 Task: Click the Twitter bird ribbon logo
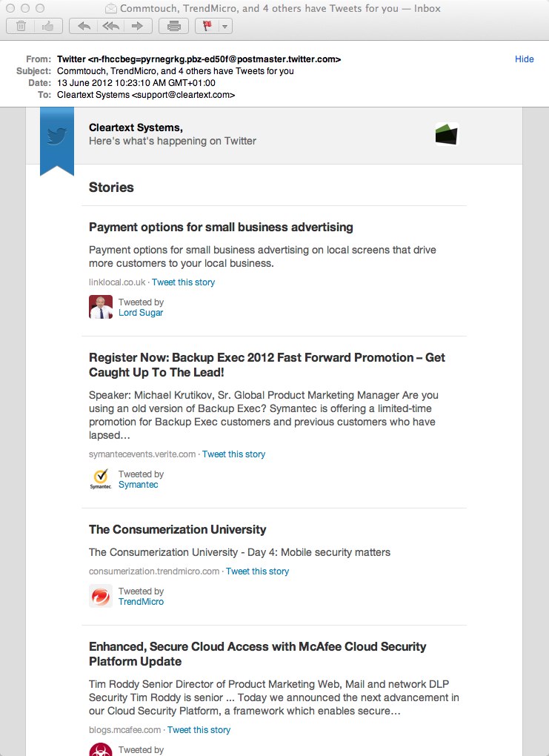click(57, 136)
